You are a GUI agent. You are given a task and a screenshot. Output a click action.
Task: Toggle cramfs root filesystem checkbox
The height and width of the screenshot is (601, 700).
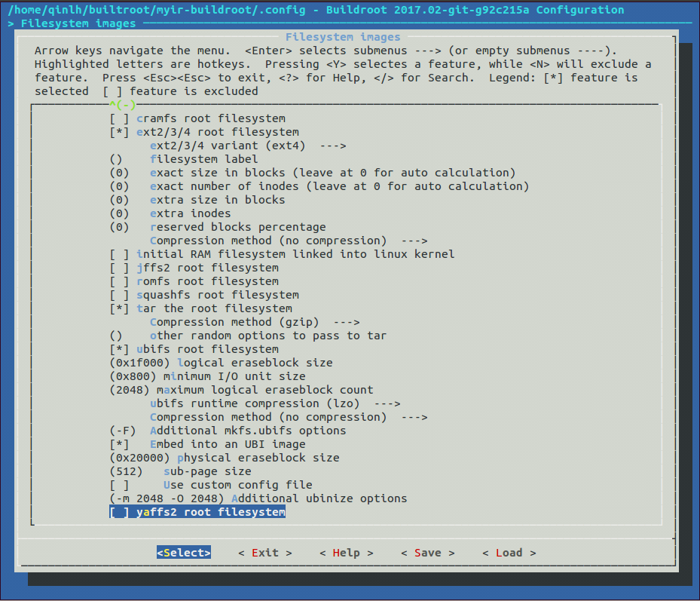click(119, 118)
